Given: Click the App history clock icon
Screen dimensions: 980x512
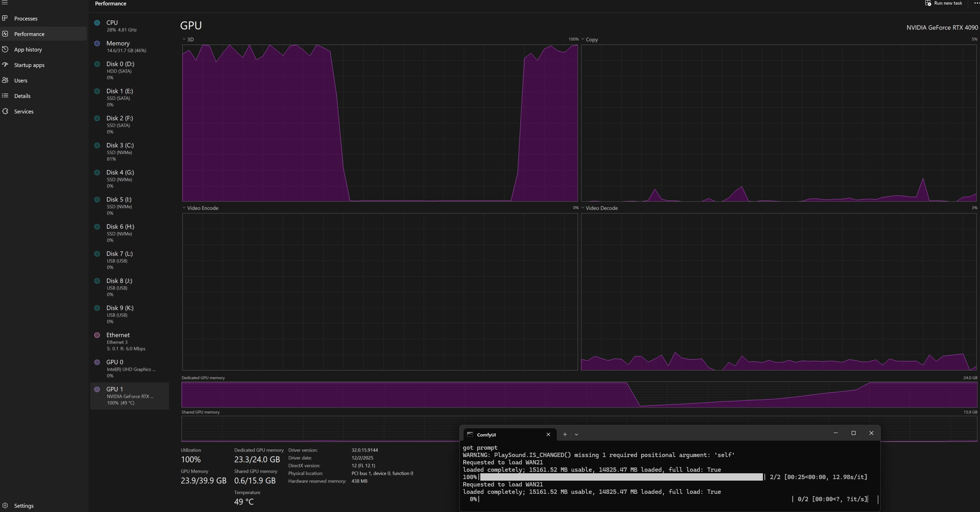Looking at the screenshot, I should [5, 49].
